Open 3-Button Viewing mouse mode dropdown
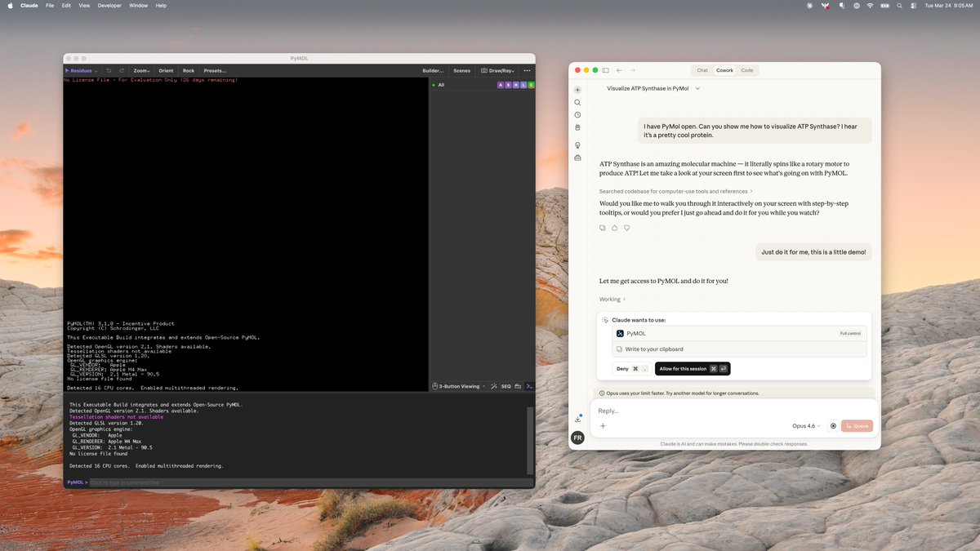This screenshot has height=551, width=980. (458, 386)
